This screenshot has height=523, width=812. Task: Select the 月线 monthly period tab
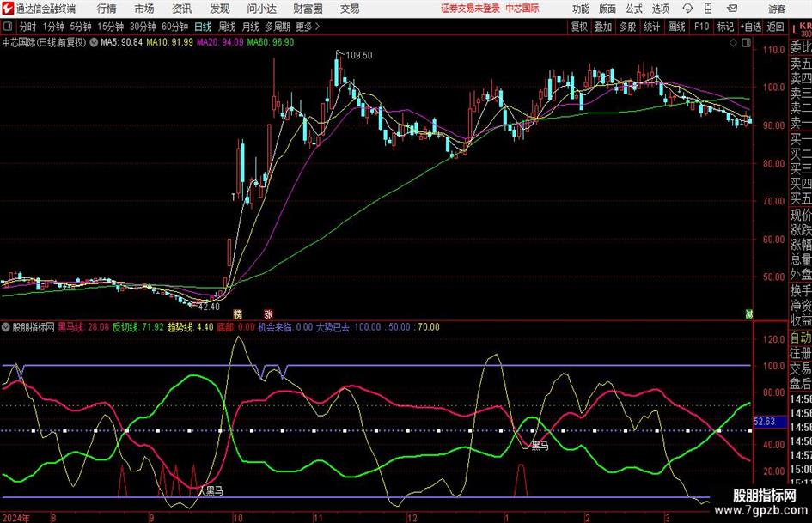(x=251, y=27)
